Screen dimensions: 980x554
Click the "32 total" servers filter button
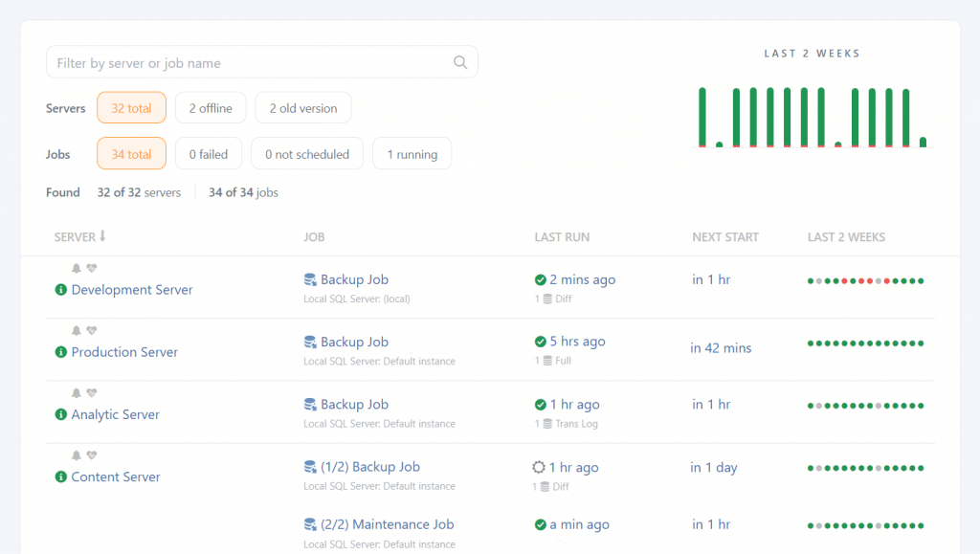tap(131, 107)
